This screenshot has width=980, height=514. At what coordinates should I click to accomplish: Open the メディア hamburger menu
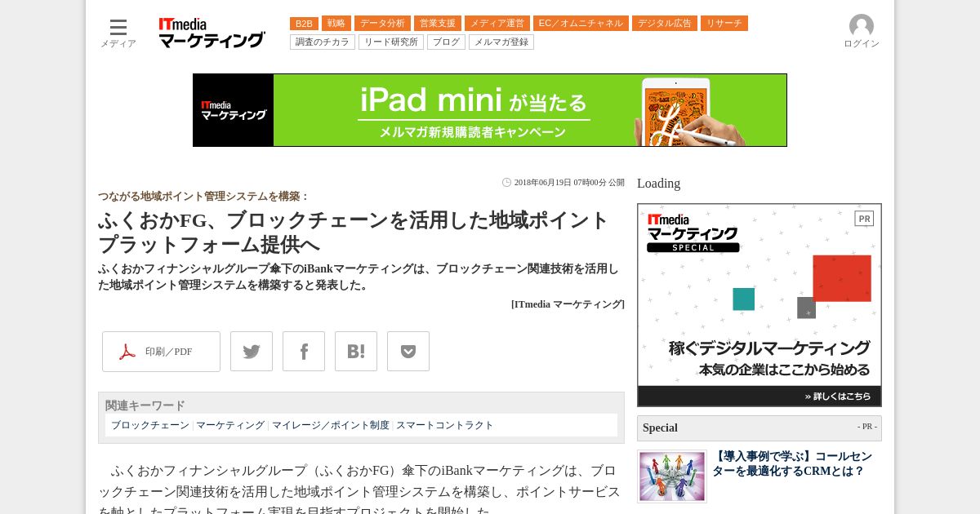[118, 33]
